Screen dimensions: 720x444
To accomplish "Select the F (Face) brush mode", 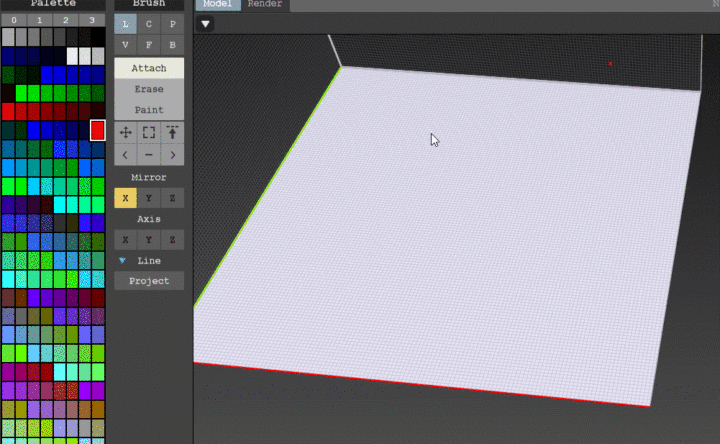I will pos(149,45).
